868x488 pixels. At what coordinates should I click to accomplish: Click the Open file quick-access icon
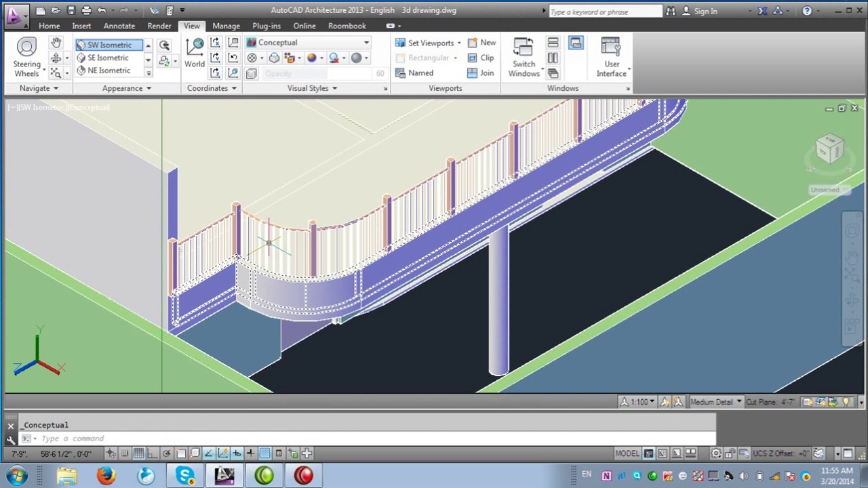(56, 10)
